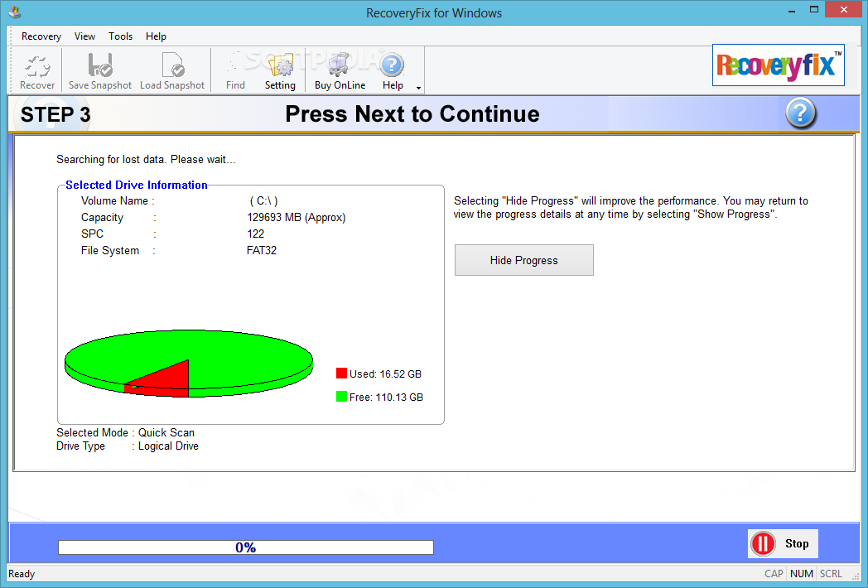Screen dimensions: 868x588
Task: Click the Press Next to Continue title
Action: [x=412, y=114]
